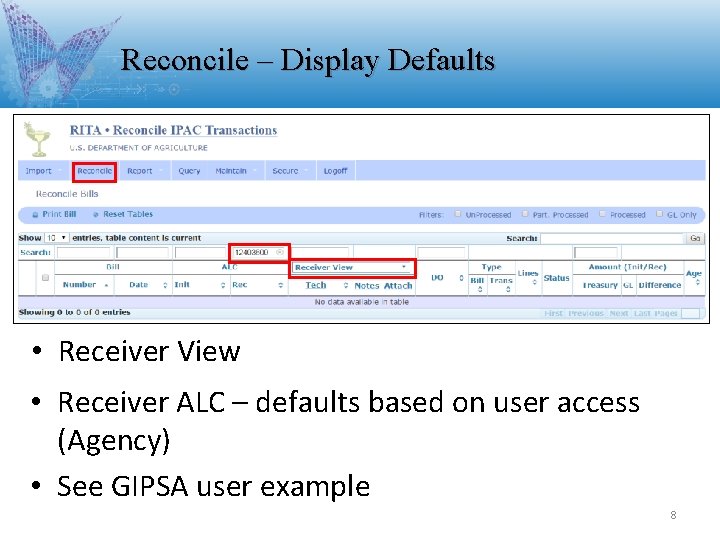The height and width of the screenshot is (540, 720).
Task: Open the Secure menu
Action: tap(290, 171)
